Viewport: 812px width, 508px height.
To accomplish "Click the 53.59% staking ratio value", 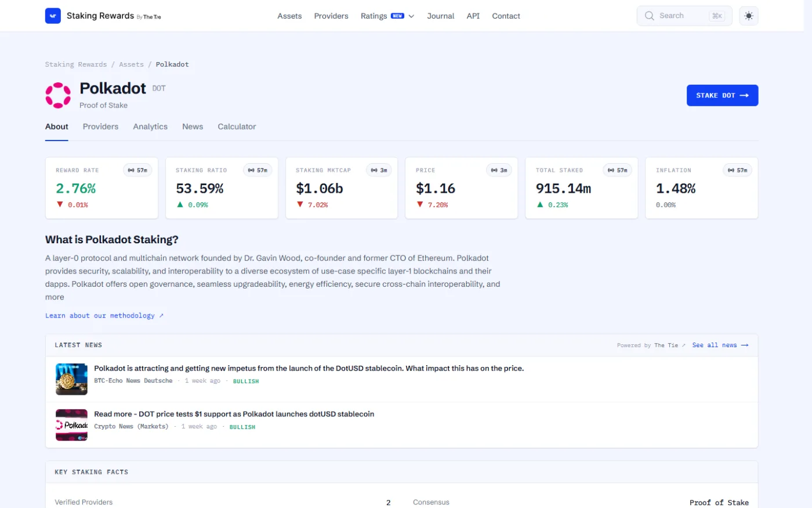I will pos(200,189).
